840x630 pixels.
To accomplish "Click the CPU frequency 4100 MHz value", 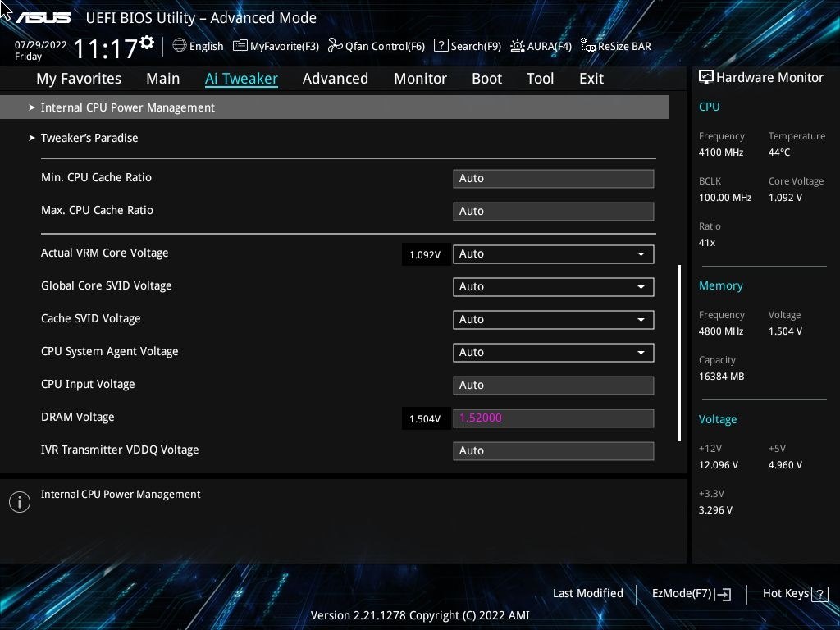I will (x=720, y=153).
